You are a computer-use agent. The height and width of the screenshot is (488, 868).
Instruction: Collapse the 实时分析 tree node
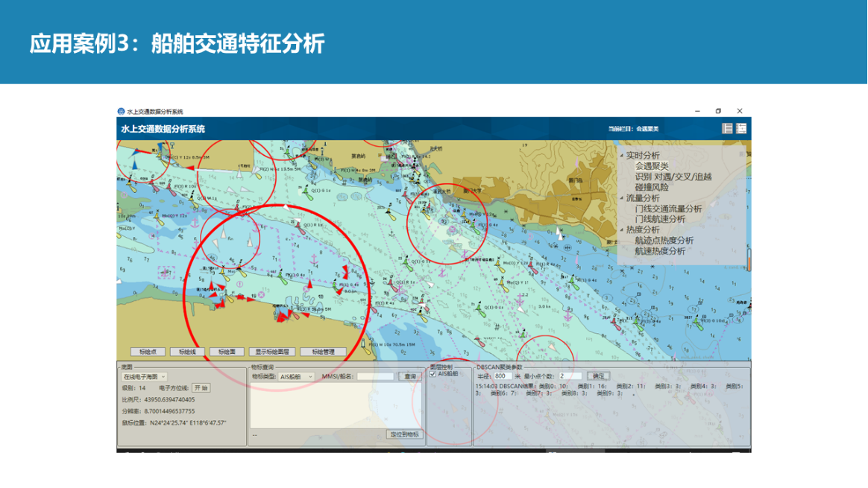622,156
